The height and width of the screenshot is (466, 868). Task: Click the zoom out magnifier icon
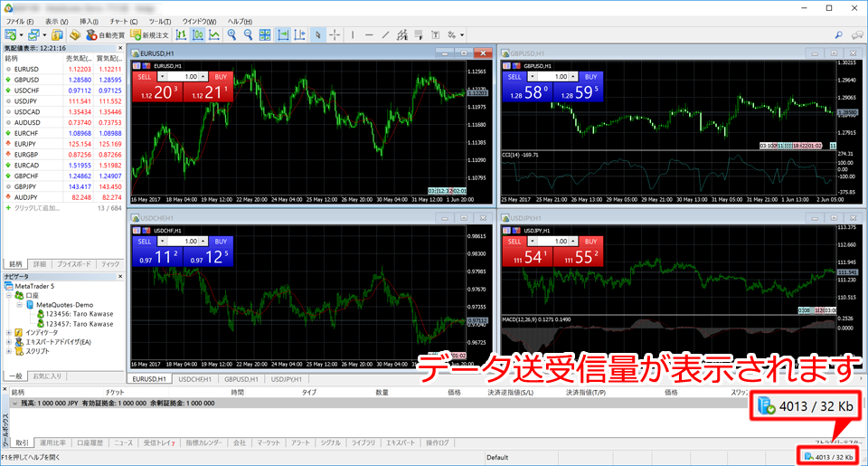(248, 35)
